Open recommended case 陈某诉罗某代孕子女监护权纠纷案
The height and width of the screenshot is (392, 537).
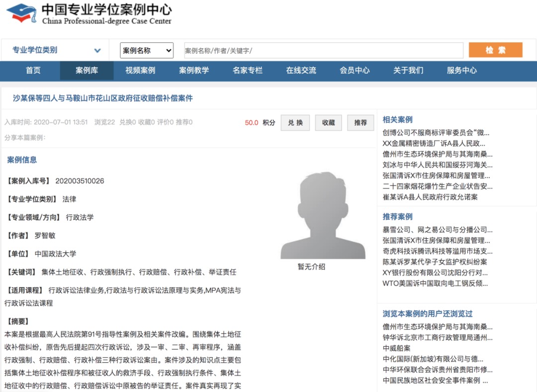pyautogui.click(x=435, y=262)
